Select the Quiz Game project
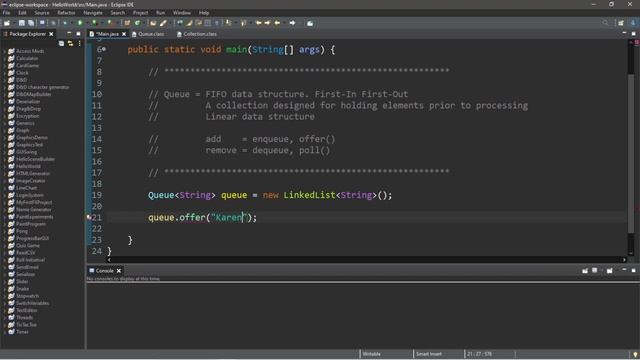The image size is (640, 360). coord(28,245)
